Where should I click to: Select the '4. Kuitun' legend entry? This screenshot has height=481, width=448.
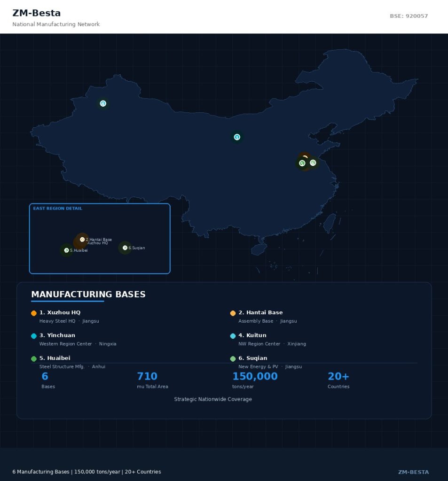(x=252, y=335)
